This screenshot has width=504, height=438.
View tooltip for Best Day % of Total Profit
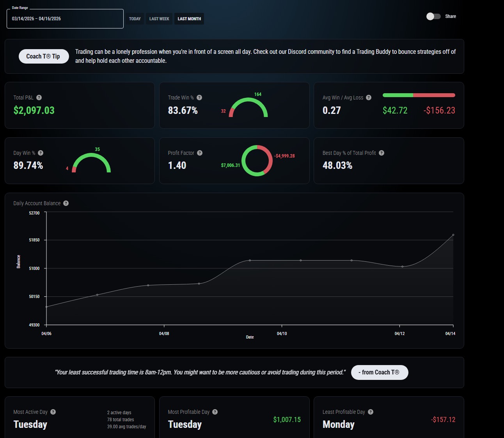[382, 153]
